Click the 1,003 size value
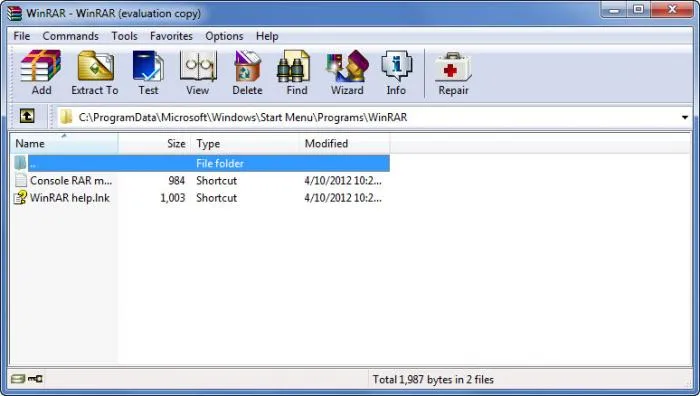Image resolution: width=700 pixels, height=396 pixels. tap(172, 198)
